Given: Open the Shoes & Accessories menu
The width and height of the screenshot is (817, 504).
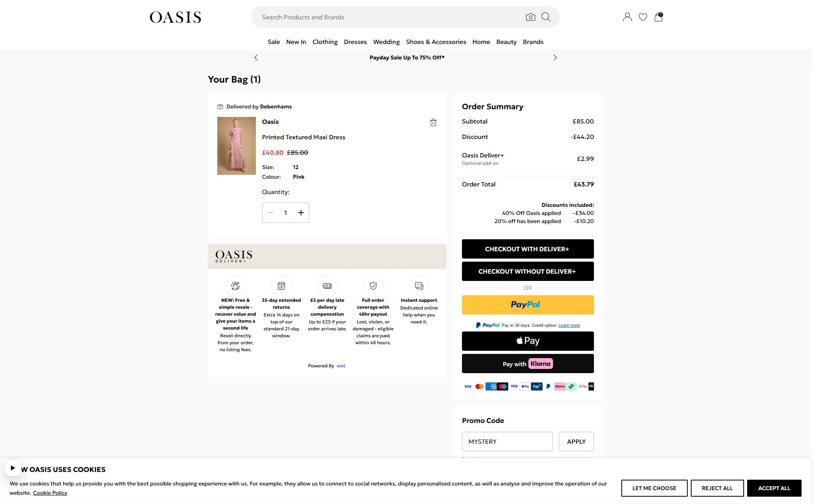Looking at the screenshot, I should (x=436, y=42).
